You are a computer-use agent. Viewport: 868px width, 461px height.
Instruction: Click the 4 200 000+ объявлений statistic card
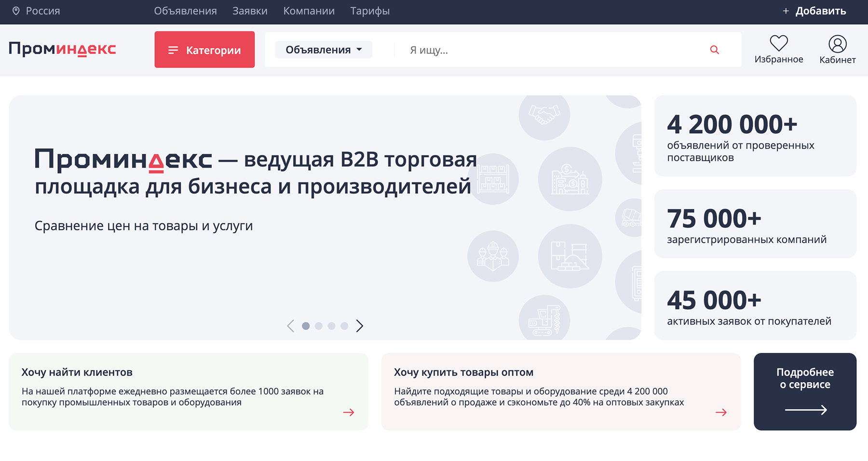tap(755, 136)
